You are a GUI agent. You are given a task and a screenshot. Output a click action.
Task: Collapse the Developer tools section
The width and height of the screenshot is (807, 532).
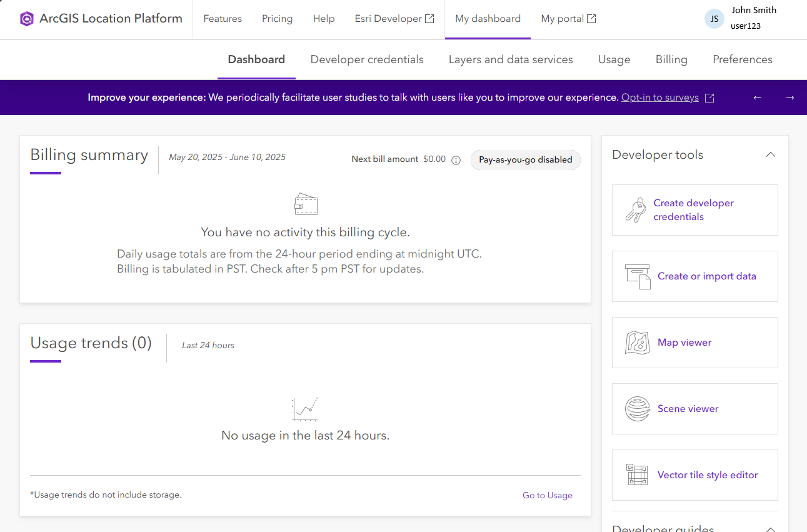(x=771, y=154)
